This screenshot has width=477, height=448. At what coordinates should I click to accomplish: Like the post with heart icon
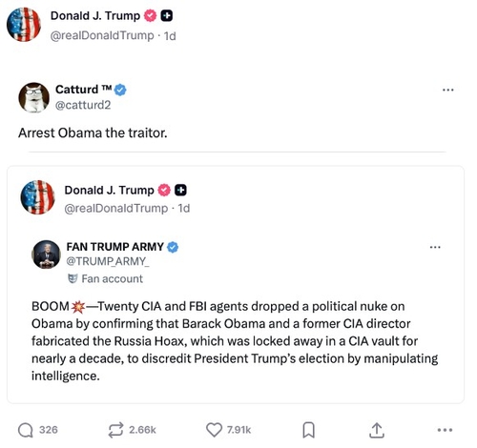click(x=214, y=430)
